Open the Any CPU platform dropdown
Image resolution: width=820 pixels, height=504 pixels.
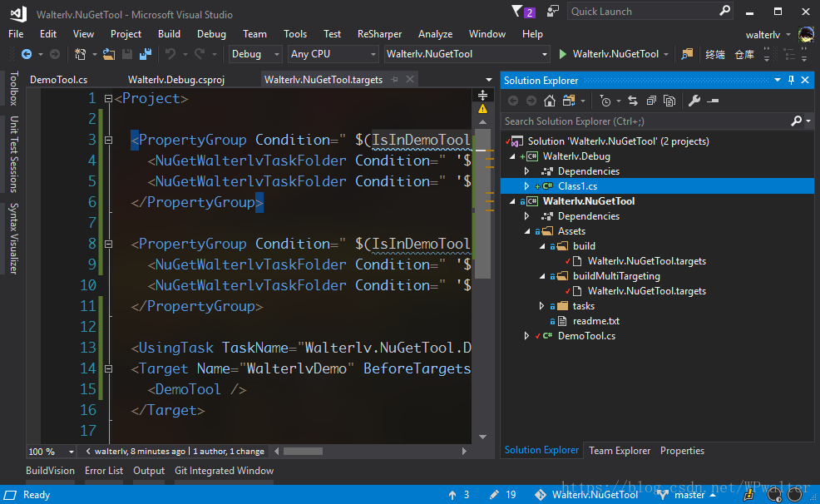tap(333, 54)
